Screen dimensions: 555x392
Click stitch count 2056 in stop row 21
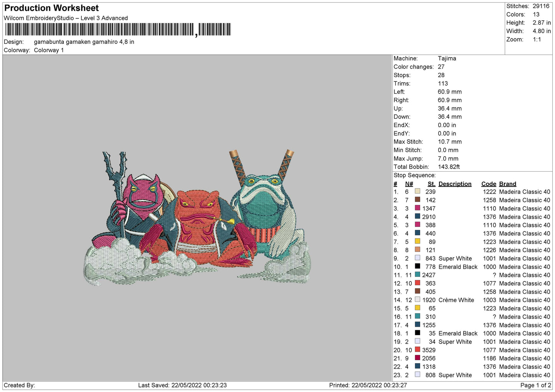point(429,359)
